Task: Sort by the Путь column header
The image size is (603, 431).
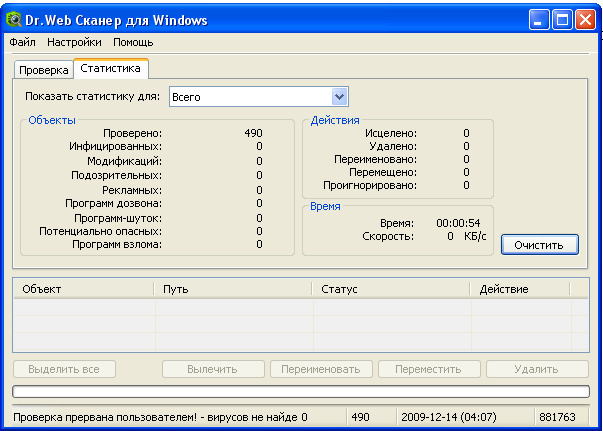Action: (x=233, y=289)
